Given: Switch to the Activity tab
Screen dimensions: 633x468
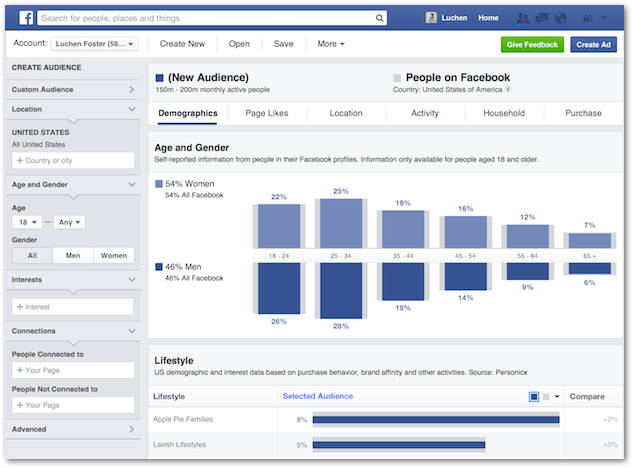Looking at the screenshot, I should (x=425, y=113).
